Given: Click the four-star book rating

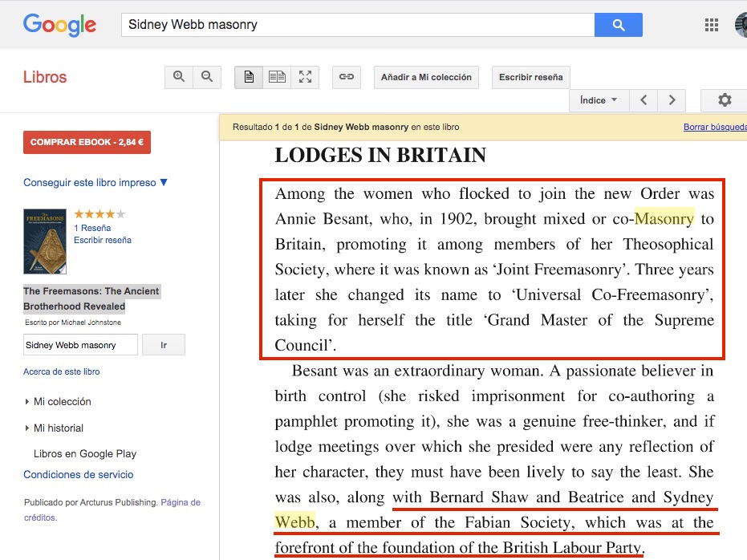Looking at the screenshot, I should 99,214.
